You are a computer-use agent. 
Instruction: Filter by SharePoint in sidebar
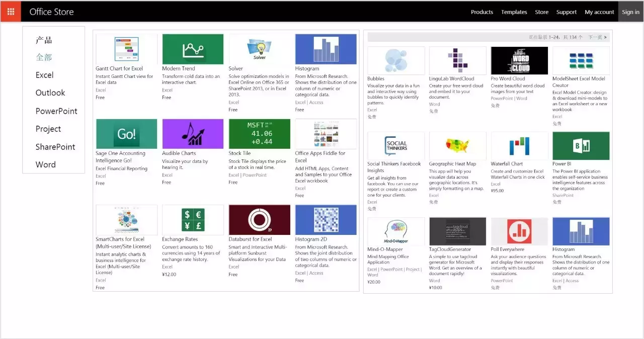point(55,147)
